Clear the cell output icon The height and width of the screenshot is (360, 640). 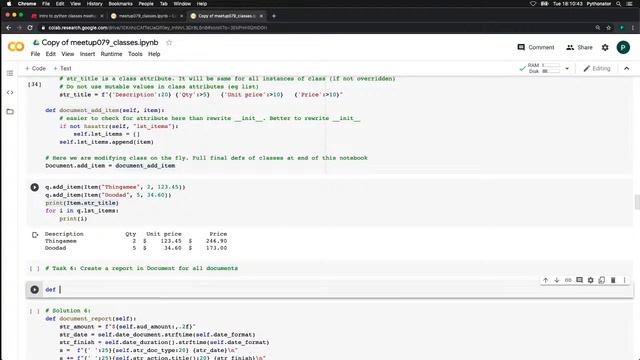pyautogui.click(x=35, y=235)
